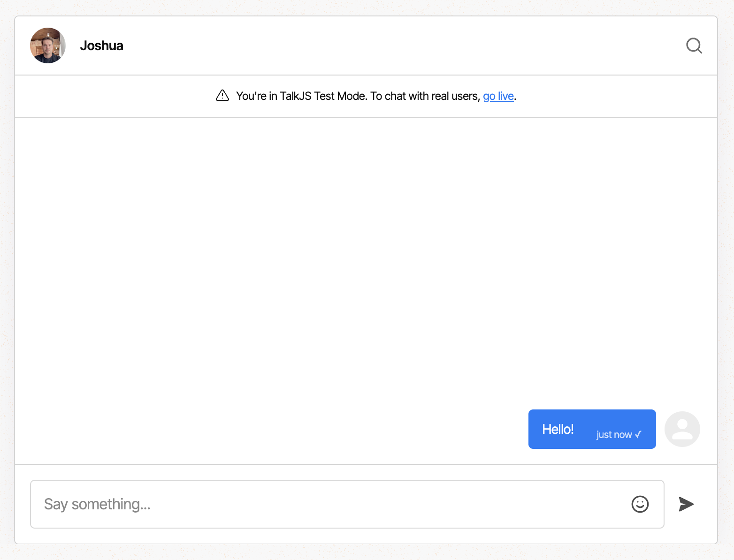The height and width of the screenshot is (560, 734).
Task: Open the emoji panel from the message box
Action: 640,504
